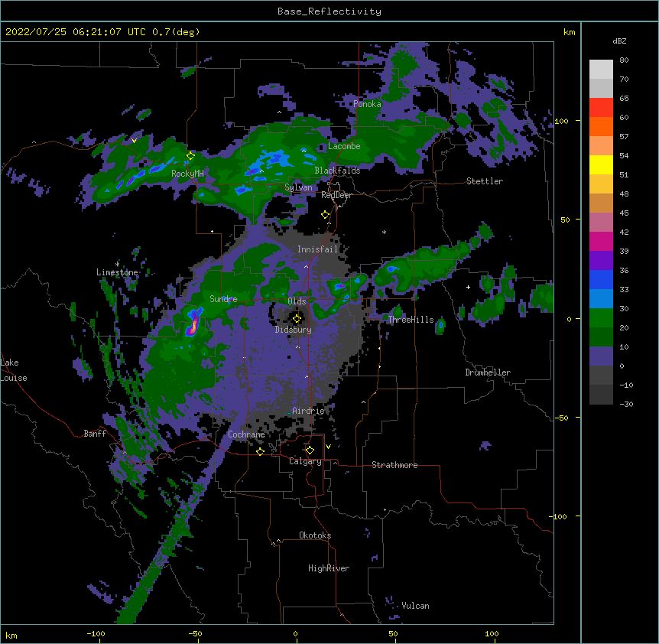Click the Didsbury city label

pos(293,330)
